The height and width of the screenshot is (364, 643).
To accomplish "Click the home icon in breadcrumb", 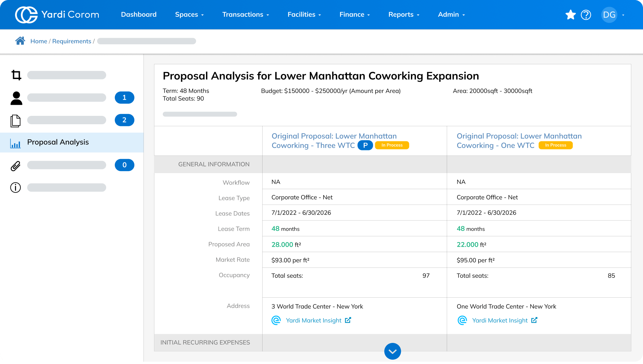I will coord(20,41).
